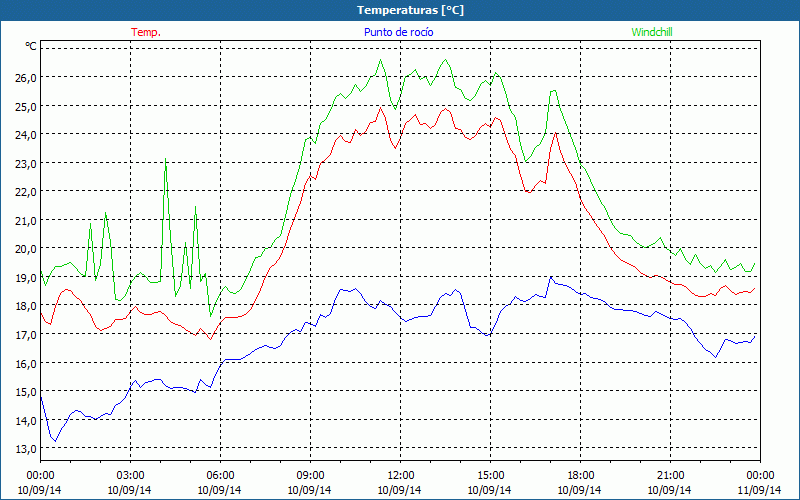The height and width of the screenshot is (500, 800).
Task: Click the 03:00 time axis label
Action: click(x=130, y=476)
